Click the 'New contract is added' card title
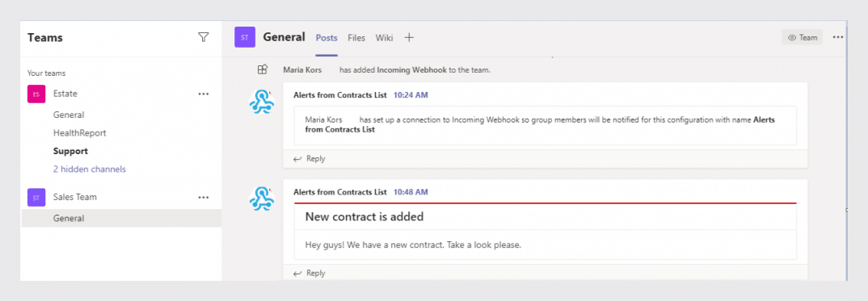The image size is (868, 301). (x=364, y=216)
